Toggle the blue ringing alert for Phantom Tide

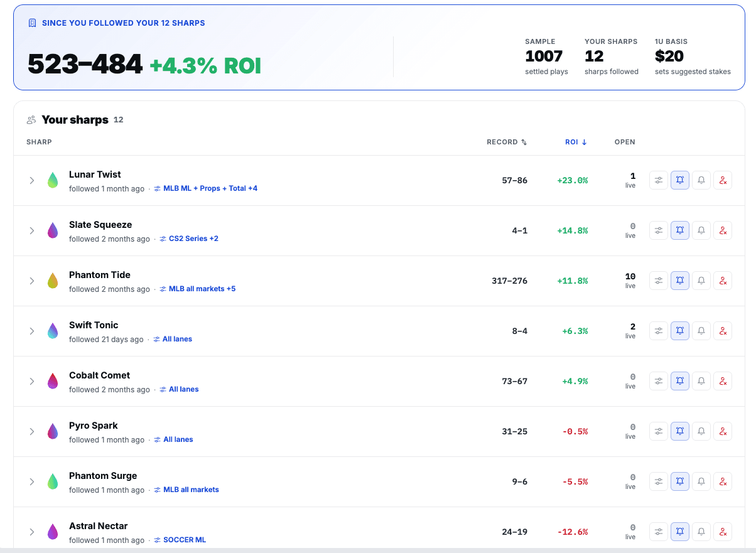[x=680, y=281]
